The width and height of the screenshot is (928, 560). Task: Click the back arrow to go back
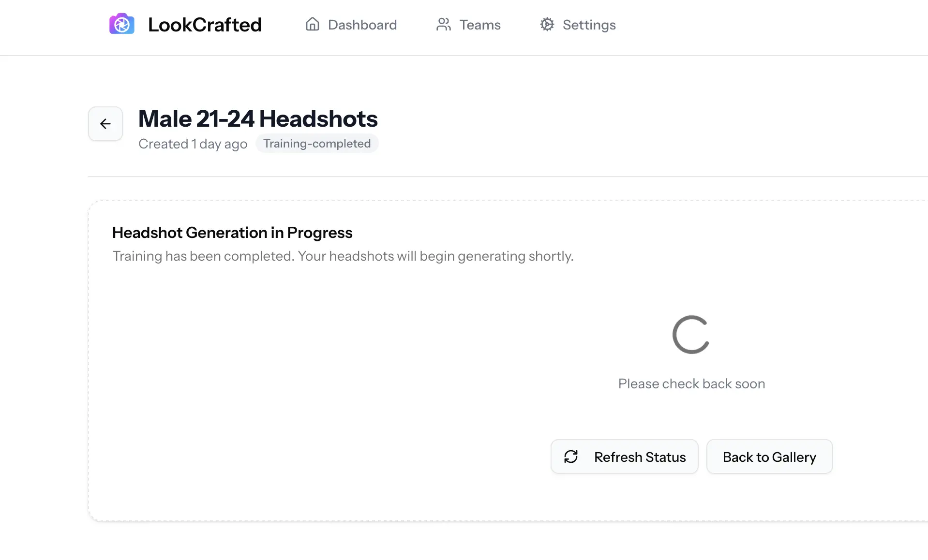pos(105,124)
